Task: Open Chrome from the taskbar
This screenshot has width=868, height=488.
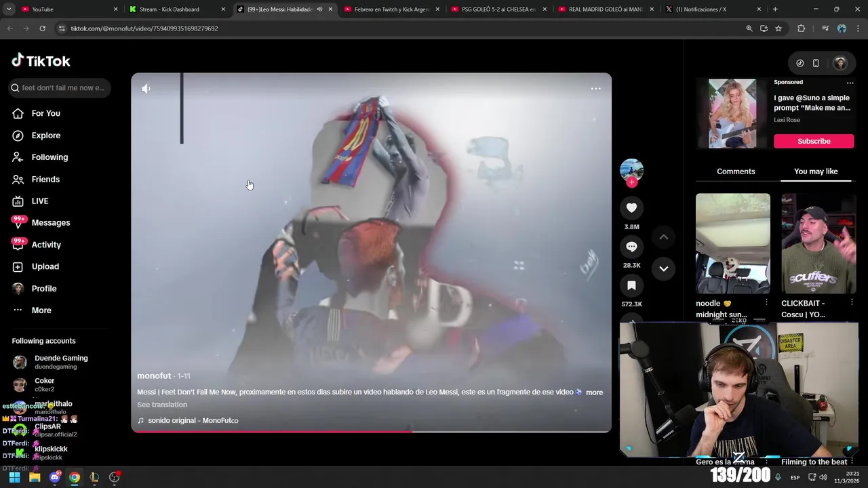Action: point(75,477)
